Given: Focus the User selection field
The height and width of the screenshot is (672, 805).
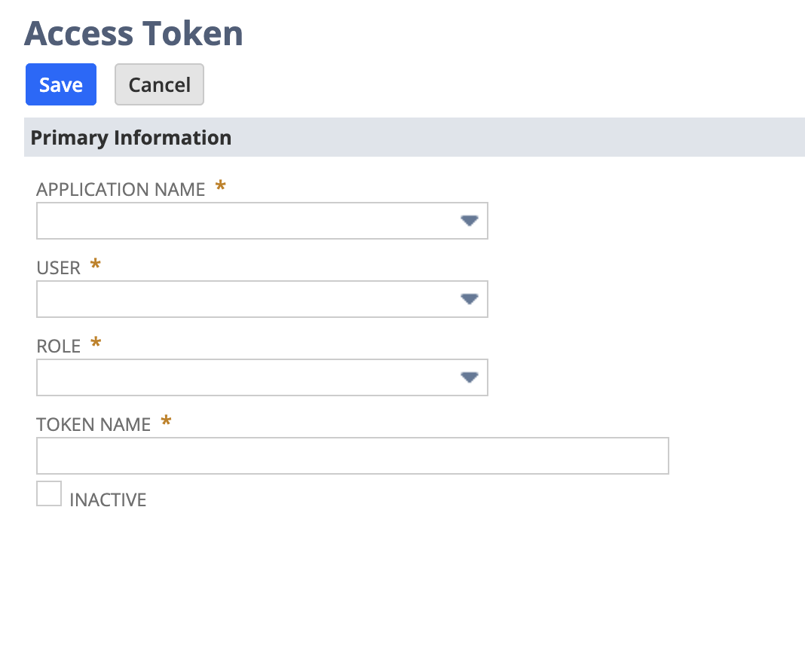Looking at the screenshot, I should click(x=262, y=299).
